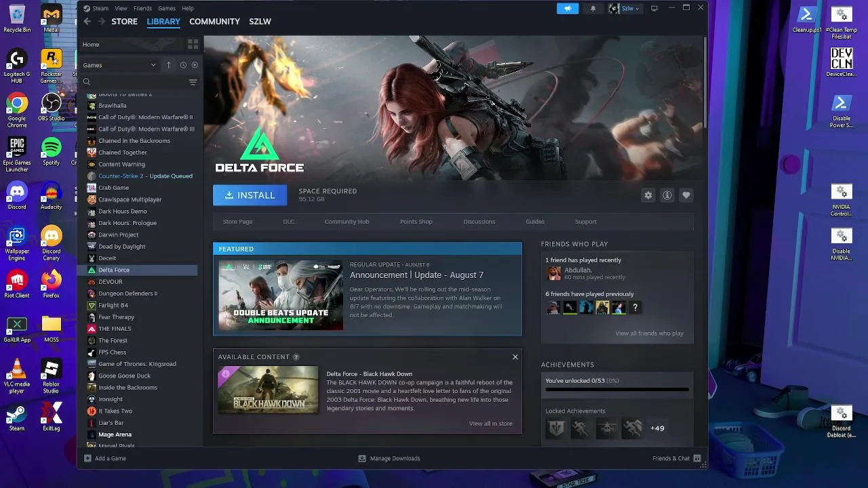868x488 pixels.
Task: Click the sort ascending arrow in sidebar
Action: [x=169, y=65]
